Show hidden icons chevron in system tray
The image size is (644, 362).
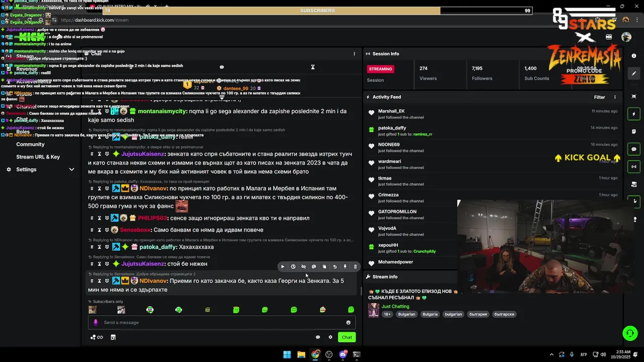pyautogui.click(x=551, y=354)
